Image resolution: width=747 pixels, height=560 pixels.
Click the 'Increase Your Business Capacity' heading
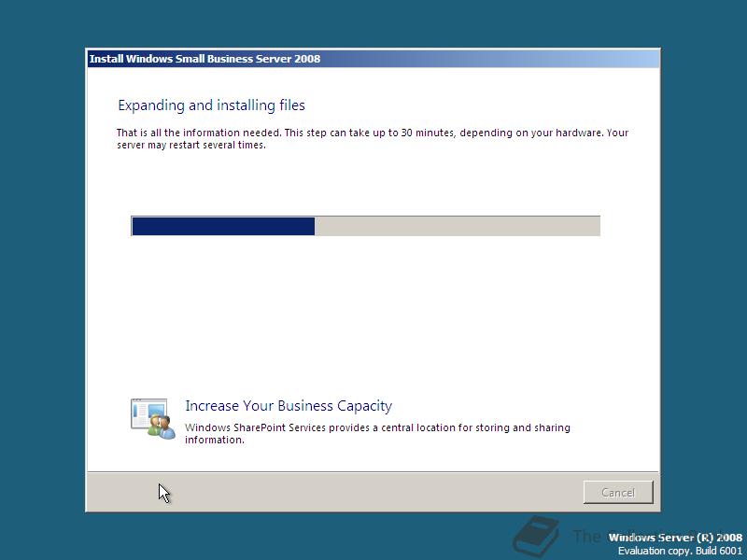[x=289, y=406]
